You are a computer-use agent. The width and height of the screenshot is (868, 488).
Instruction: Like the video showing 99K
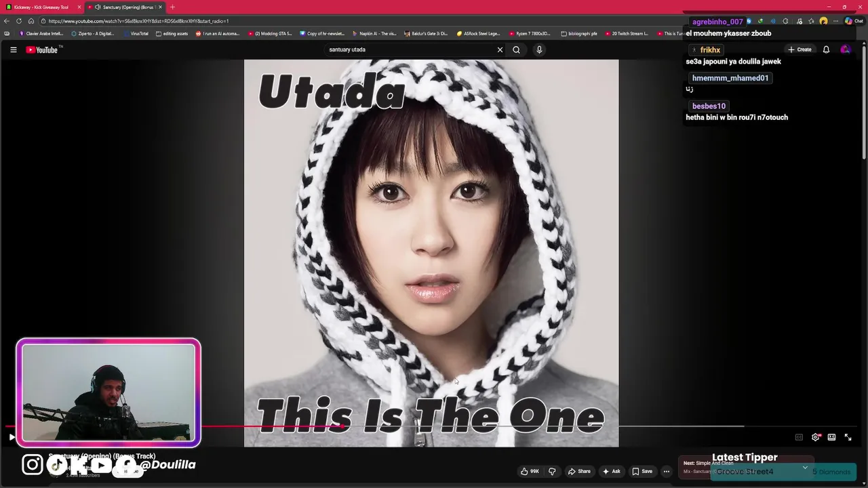(x=530, y=471)
